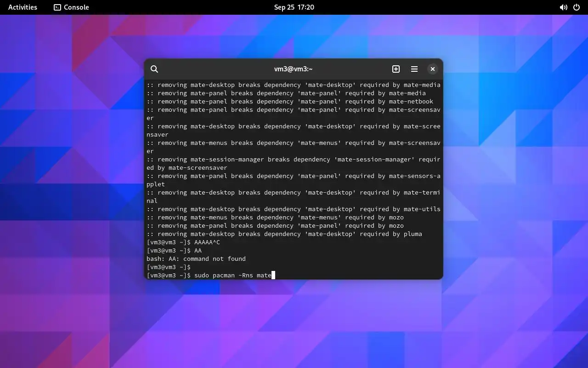588x368 pixels.
Task: Click the wrapped text 'nal'
Action: (152, 201)
